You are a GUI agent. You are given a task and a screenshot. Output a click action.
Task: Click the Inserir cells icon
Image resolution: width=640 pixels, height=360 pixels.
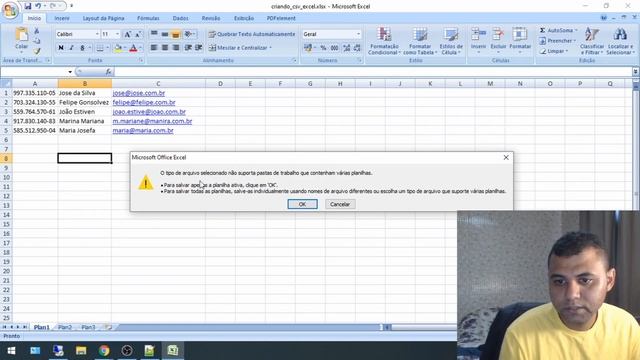click(478, 34)
